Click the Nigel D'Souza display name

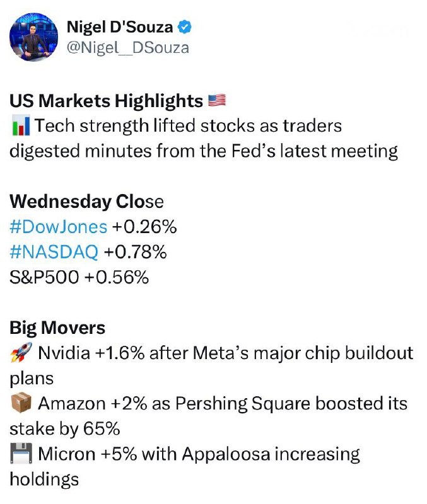[119, 27]
